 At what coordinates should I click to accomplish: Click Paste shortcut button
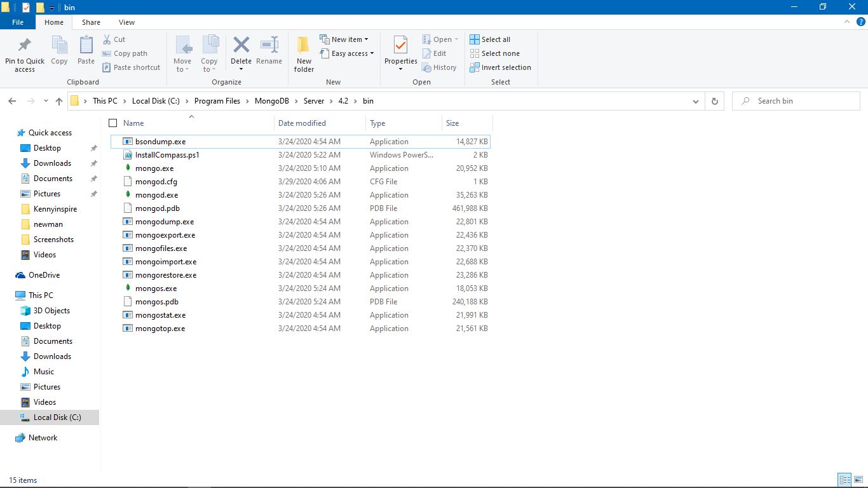click(x=132, y=67)
